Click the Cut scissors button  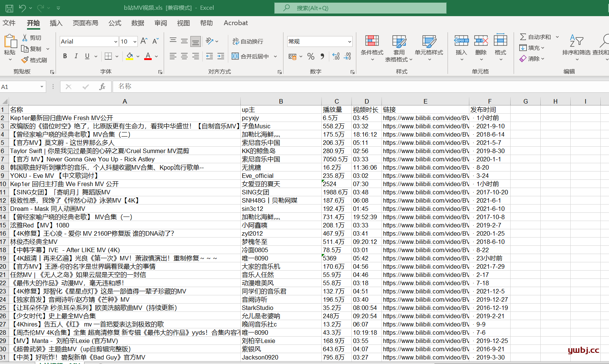32,38
